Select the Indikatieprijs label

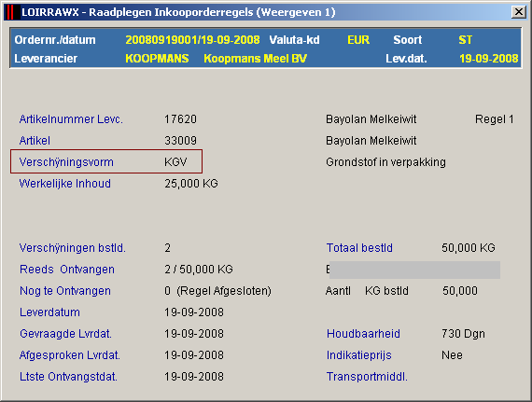point(359,355)
